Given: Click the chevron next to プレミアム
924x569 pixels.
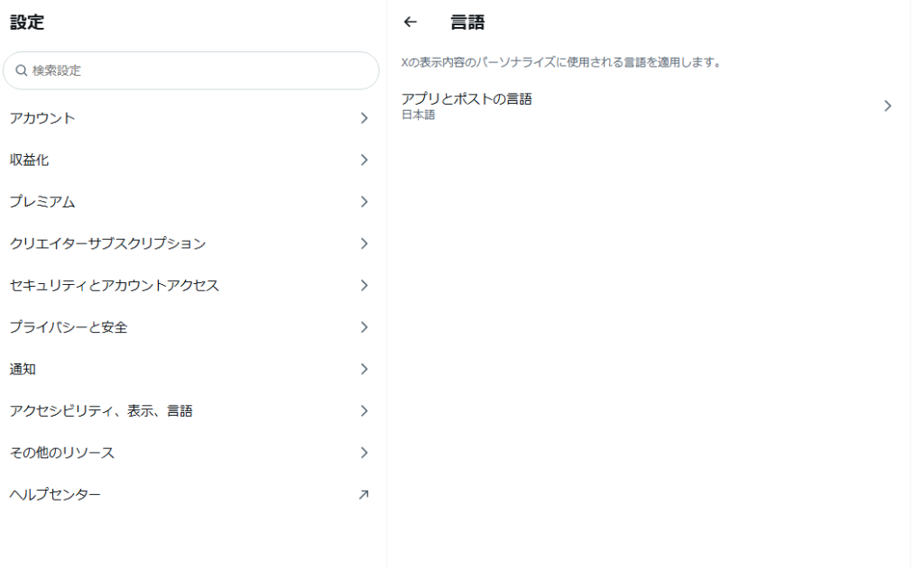Looking at the screenshot, I should click(364, 202).
